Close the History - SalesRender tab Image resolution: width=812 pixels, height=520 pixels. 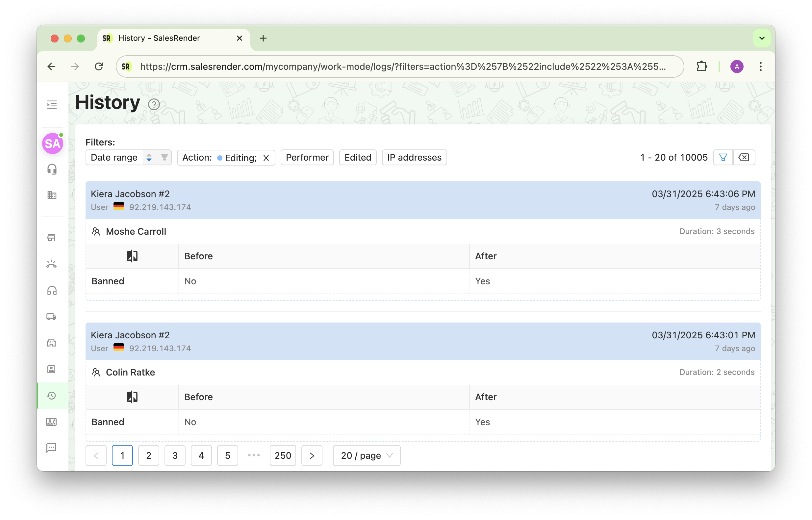(x=239, y=38)
